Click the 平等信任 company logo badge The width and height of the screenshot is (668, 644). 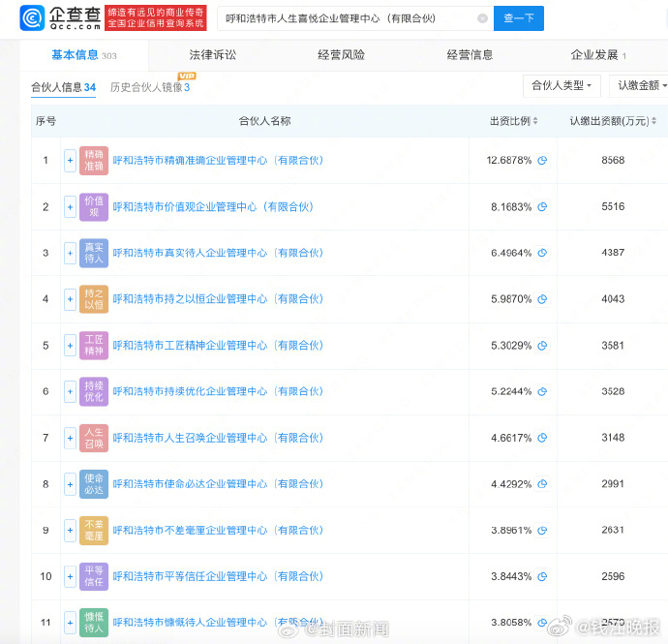point(94,576)
